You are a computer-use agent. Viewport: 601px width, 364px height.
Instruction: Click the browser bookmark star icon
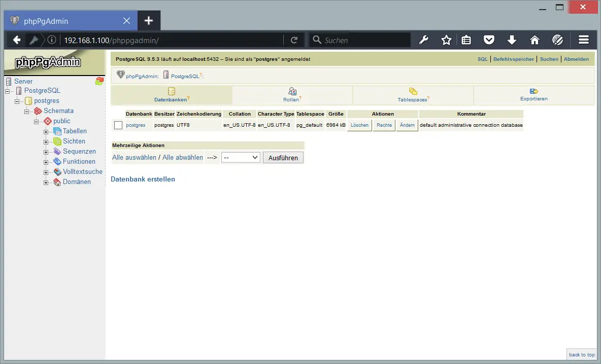446,40
